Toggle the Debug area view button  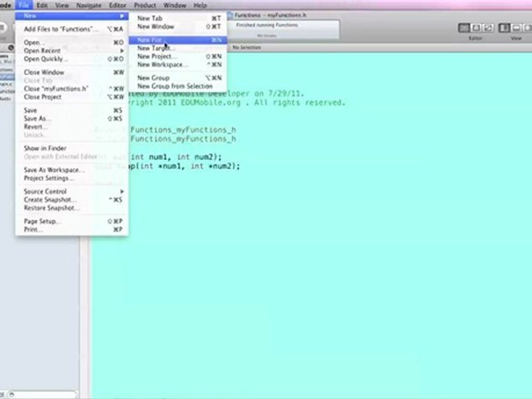pyautogui.click(x=516, y=28)
